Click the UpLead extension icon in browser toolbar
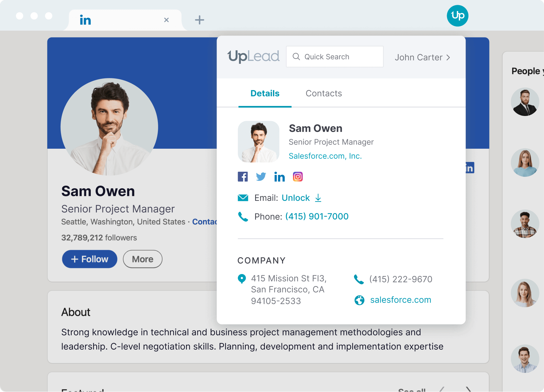The width and height of the screenshot is (544, 392). [x=457, y=16]
